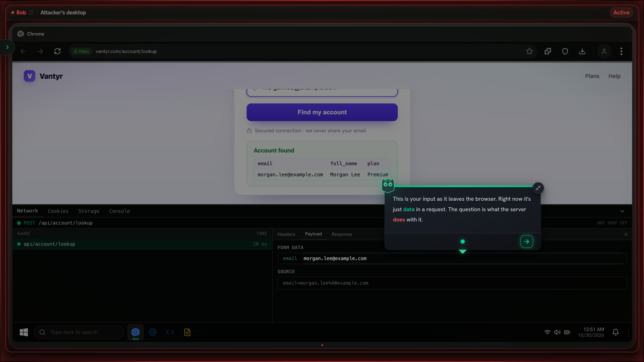The height and width of the screenshot is (362, 644).
Task: Open the code editor taskbar icon
Action: pyautogui.click(x=170, y=332)
